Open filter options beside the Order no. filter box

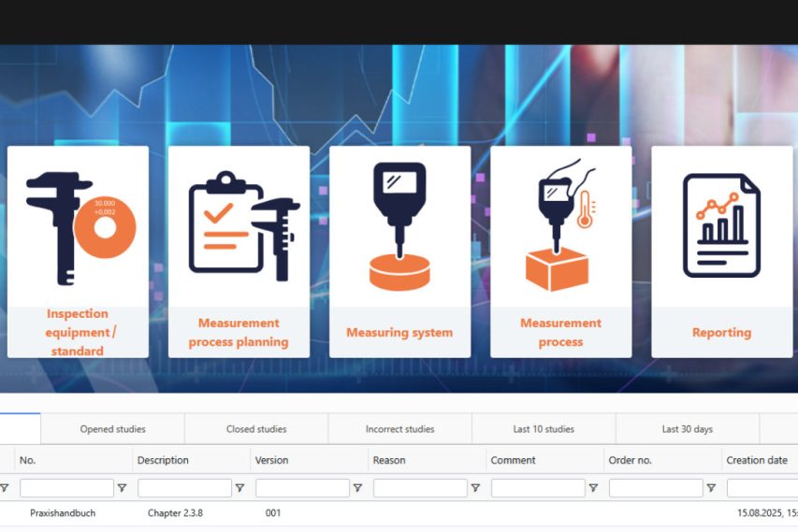coord(711,488)
